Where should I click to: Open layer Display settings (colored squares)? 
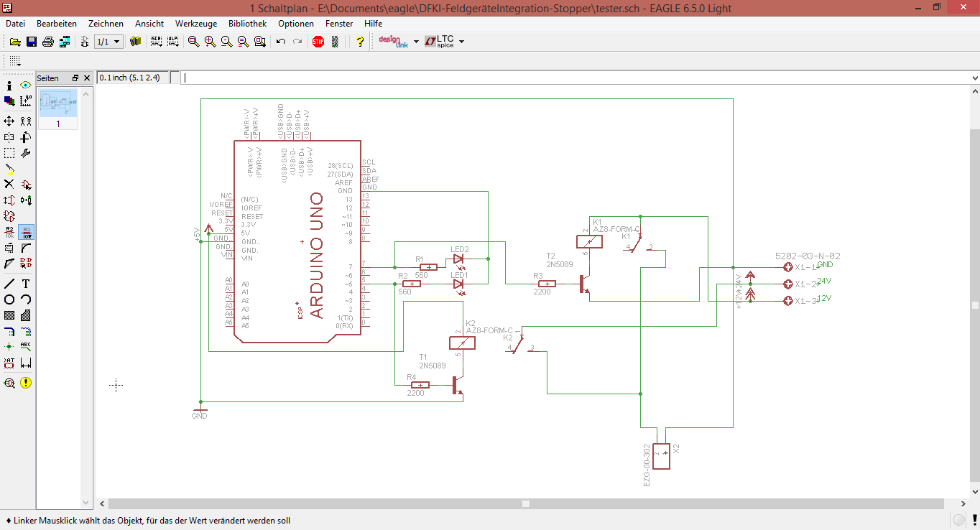point(9,101)
